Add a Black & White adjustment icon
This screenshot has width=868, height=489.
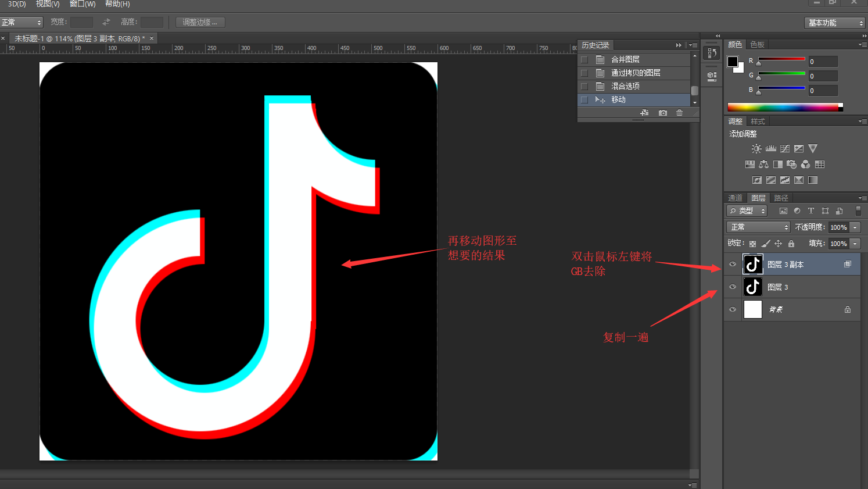778,165
